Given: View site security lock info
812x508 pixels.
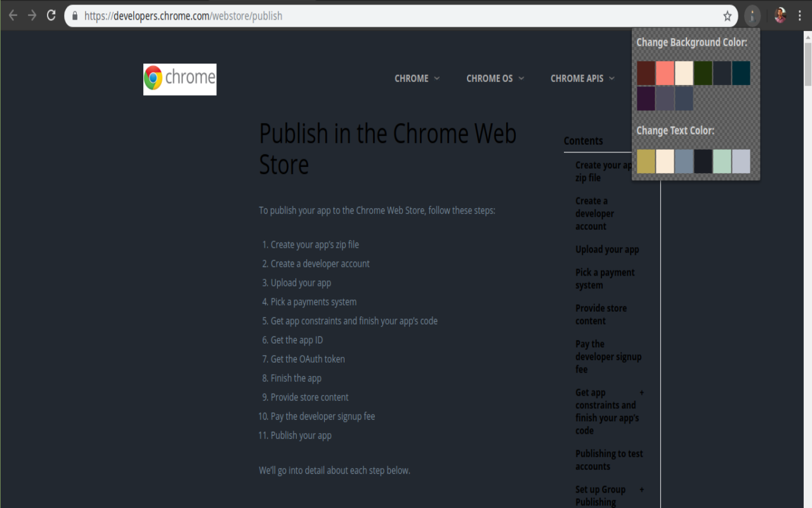Looking at the screenshot, I should point(75,16).
